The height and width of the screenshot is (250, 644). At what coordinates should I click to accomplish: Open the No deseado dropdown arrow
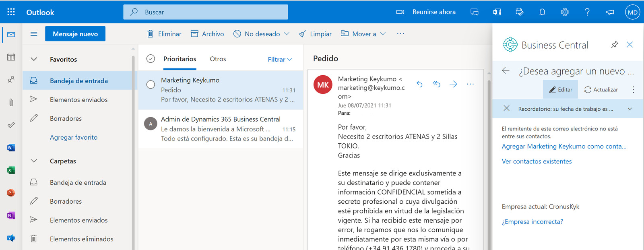[x=287, y=34]
